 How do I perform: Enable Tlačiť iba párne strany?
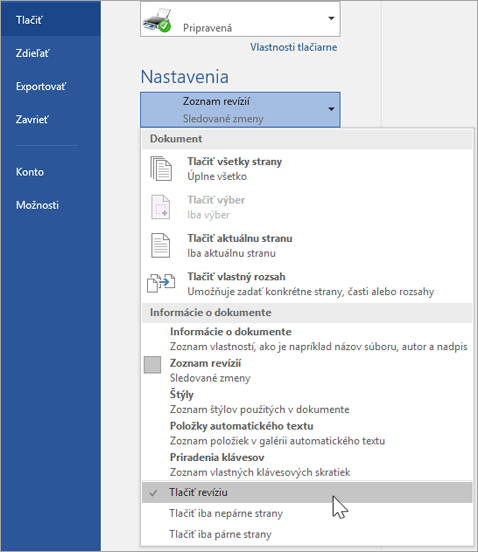[307, 534]
